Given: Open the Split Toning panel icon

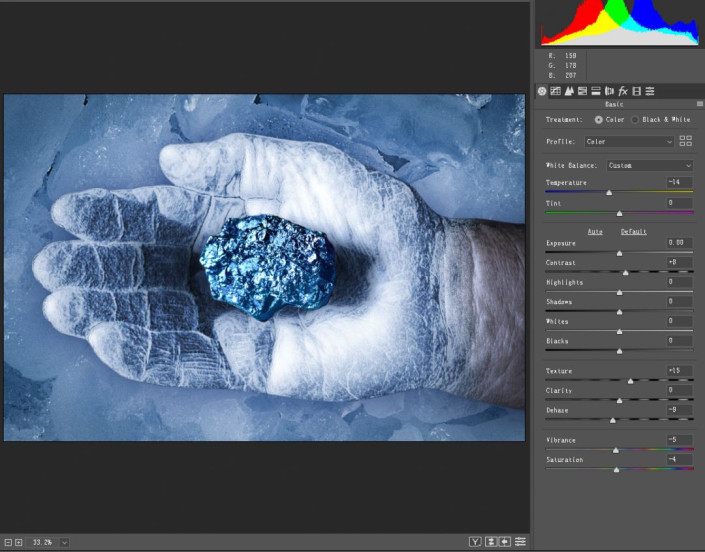Looking at the screenshot, I should point(596,91).
